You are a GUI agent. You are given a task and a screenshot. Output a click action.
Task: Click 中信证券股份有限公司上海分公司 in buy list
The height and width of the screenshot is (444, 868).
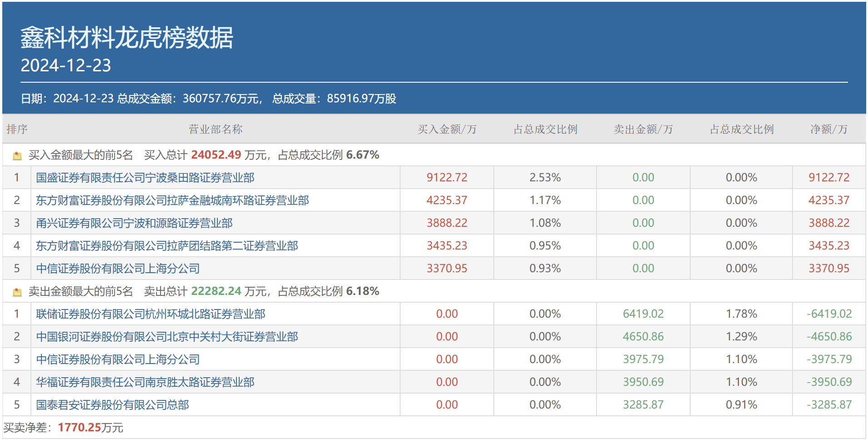point(117,268)
